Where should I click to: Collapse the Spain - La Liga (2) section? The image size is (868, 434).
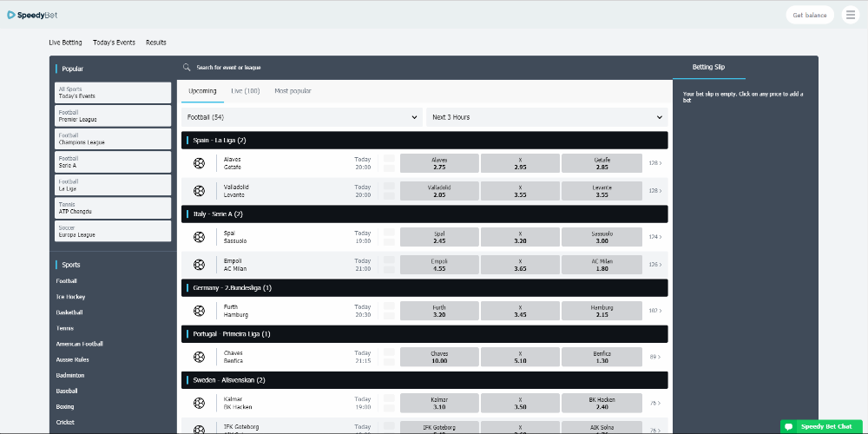click(x=424, y=140)
